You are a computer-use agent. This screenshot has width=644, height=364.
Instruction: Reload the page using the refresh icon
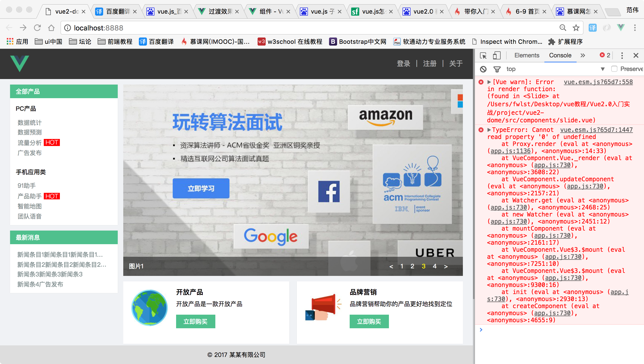click(x=37, y=28)
